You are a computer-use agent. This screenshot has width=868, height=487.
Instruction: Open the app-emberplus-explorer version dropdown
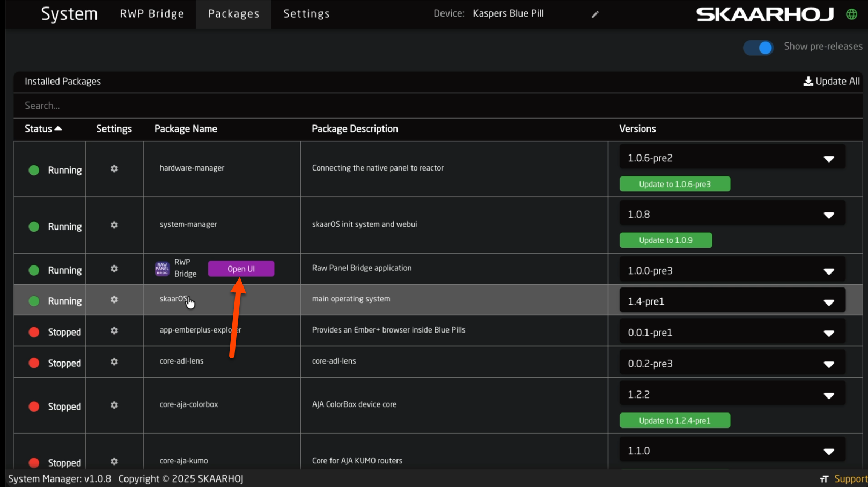732,333
